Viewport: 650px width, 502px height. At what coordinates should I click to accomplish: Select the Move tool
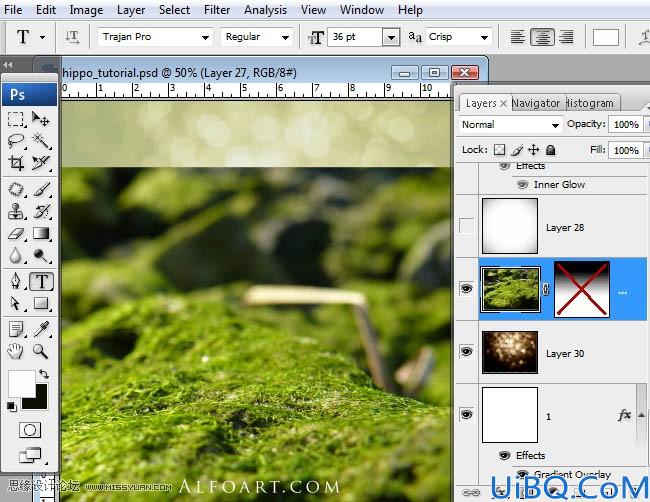41,119
